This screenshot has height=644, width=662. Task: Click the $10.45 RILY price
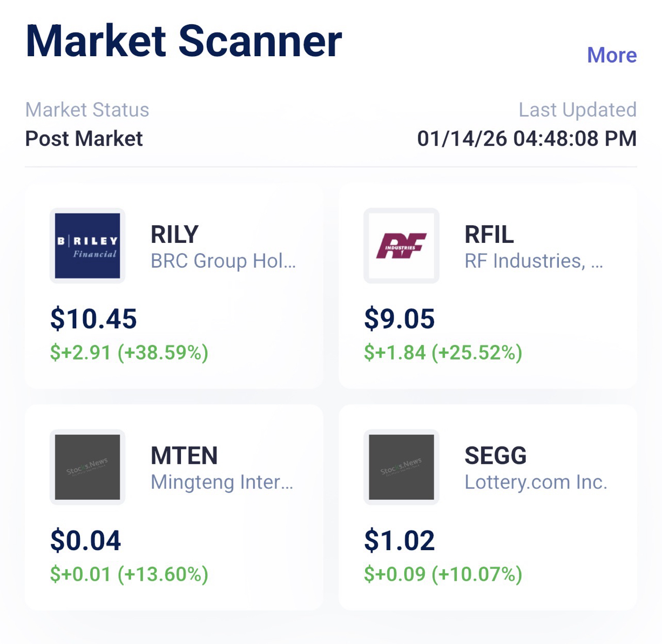[x=93, y=318]
